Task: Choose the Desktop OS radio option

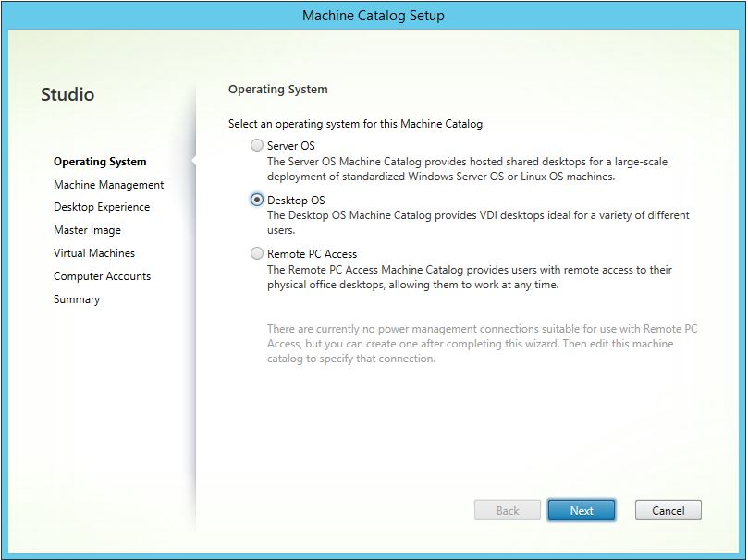Action: coord(257,200)
